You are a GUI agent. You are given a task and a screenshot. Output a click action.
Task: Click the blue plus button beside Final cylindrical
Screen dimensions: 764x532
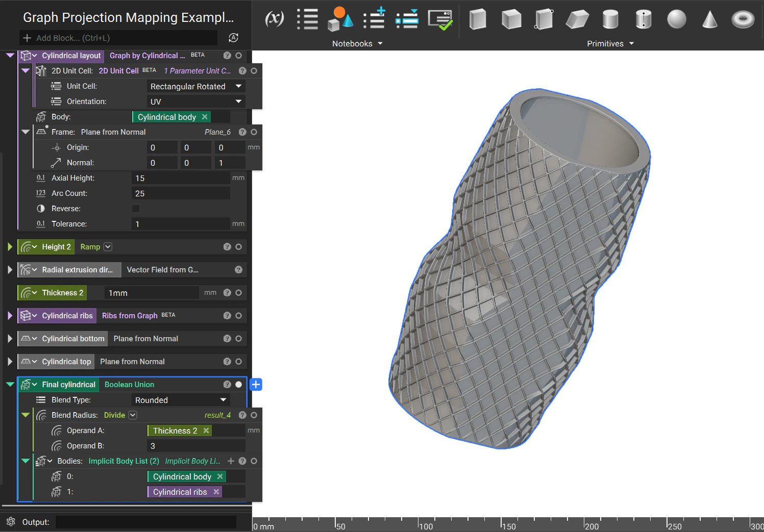tap(256, 385)
